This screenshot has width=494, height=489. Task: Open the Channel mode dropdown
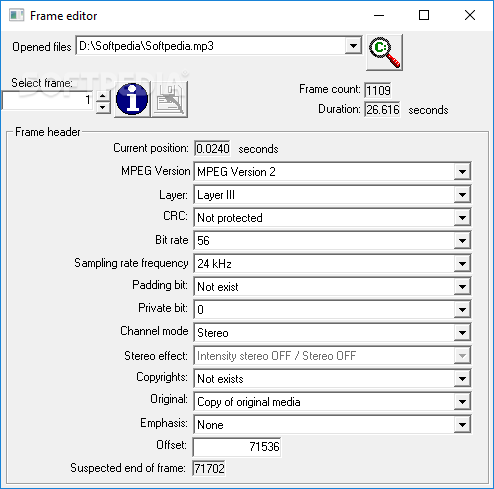462,333
